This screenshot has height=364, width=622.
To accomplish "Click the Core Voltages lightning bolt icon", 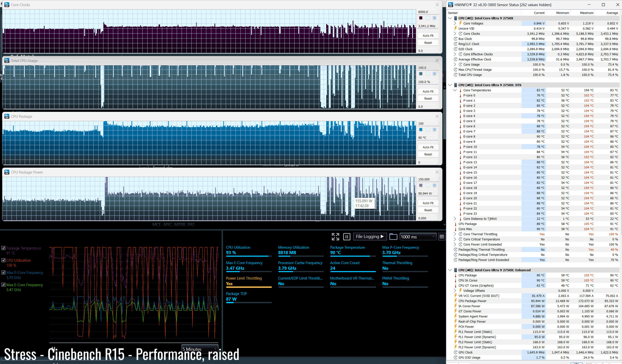I will 460,23.
